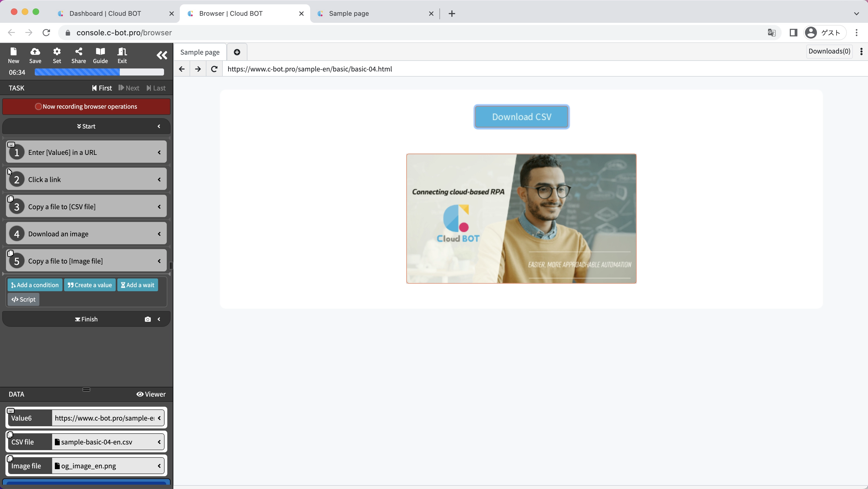
Task: Click the session time progress bar
Action: (99, 72)
